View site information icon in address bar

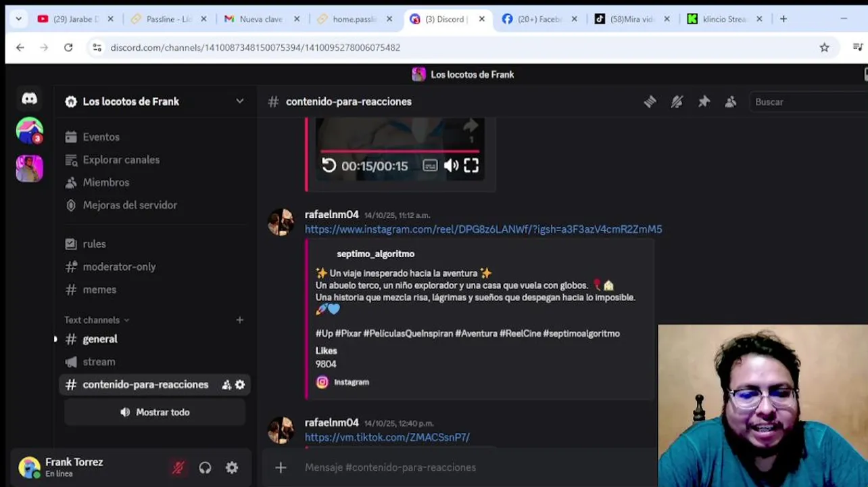click(x=97, y=47)
